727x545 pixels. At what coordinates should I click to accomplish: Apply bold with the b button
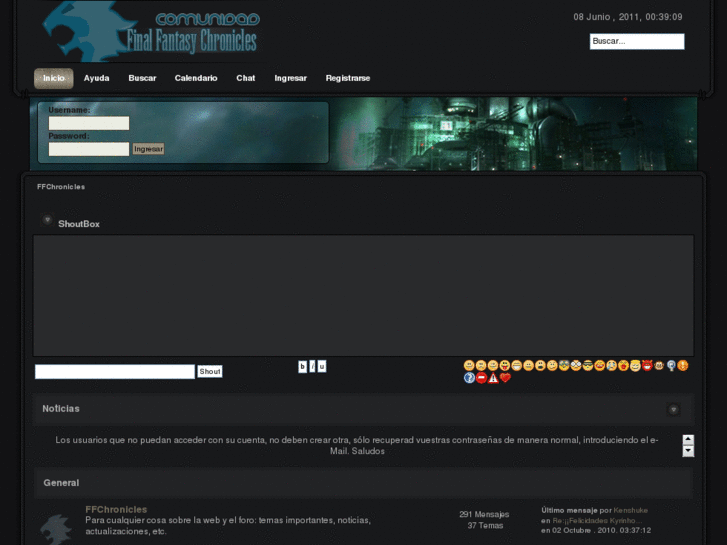click(x=302, y=366)
